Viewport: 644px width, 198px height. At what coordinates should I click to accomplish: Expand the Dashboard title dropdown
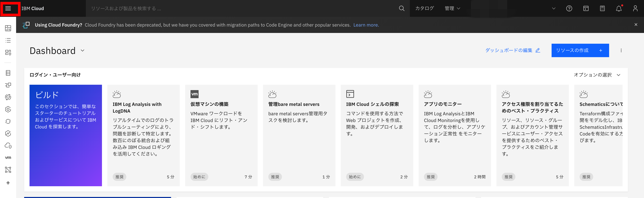tap(82, 51)
